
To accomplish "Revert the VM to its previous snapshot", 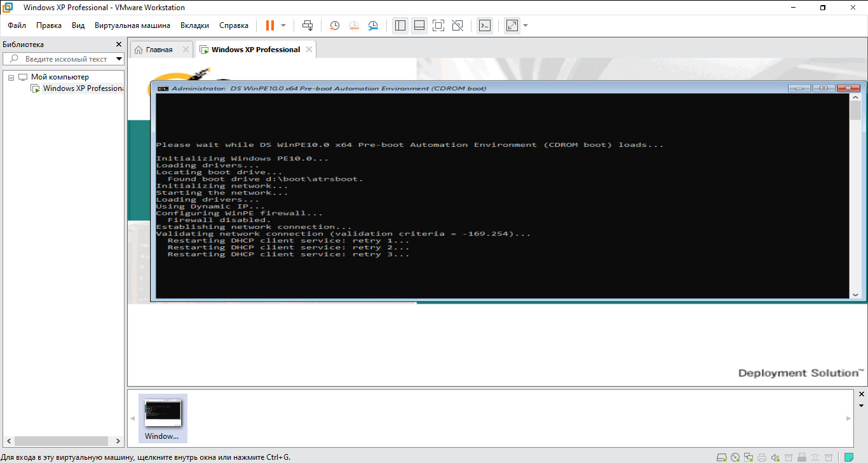I will pos(354,25).
